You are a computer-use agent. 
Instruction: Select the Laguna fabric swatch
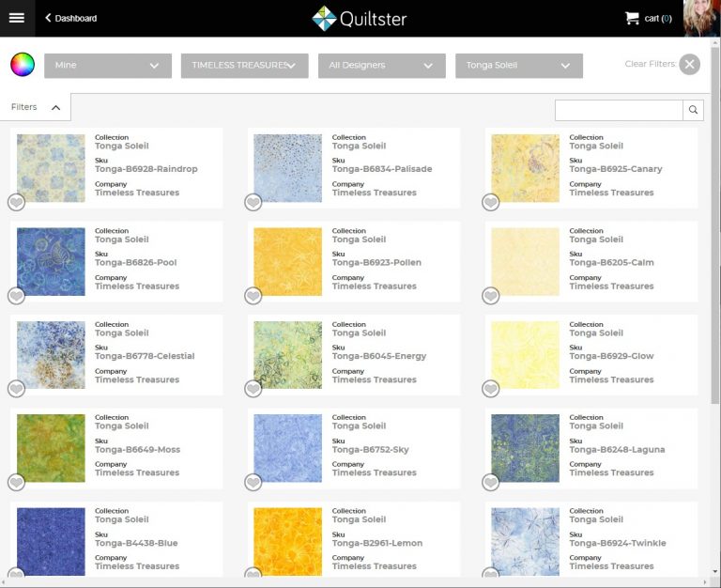[x=525, y=449]
